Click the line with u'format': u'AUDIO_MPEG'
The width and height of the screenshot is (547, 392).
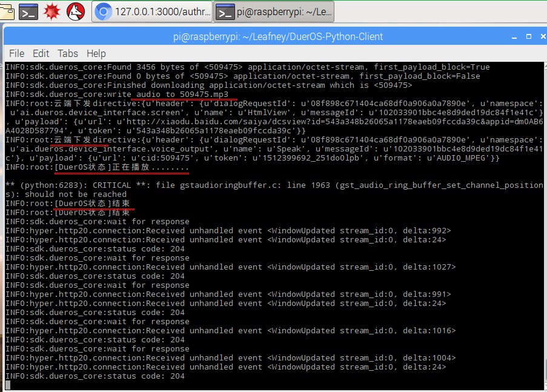[253, 158]
